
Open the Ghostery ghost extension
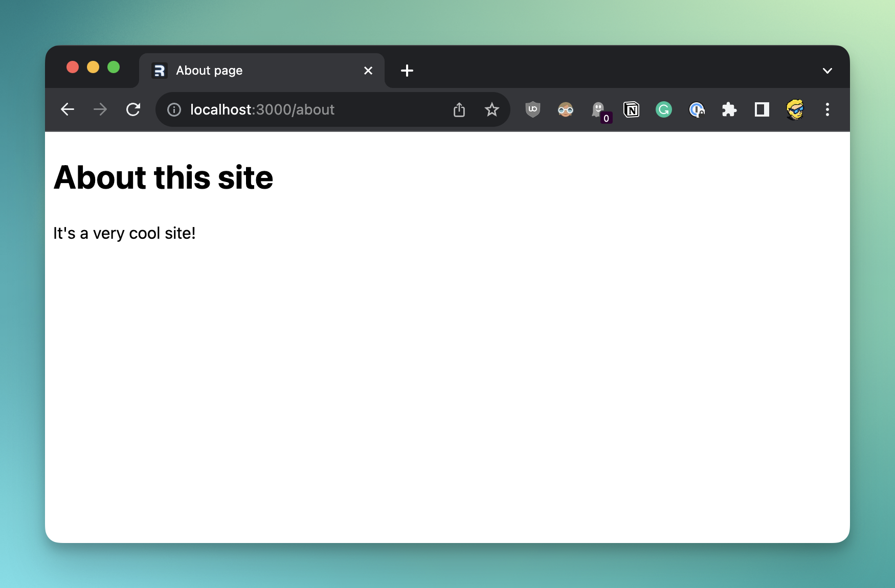pos(598,109)
